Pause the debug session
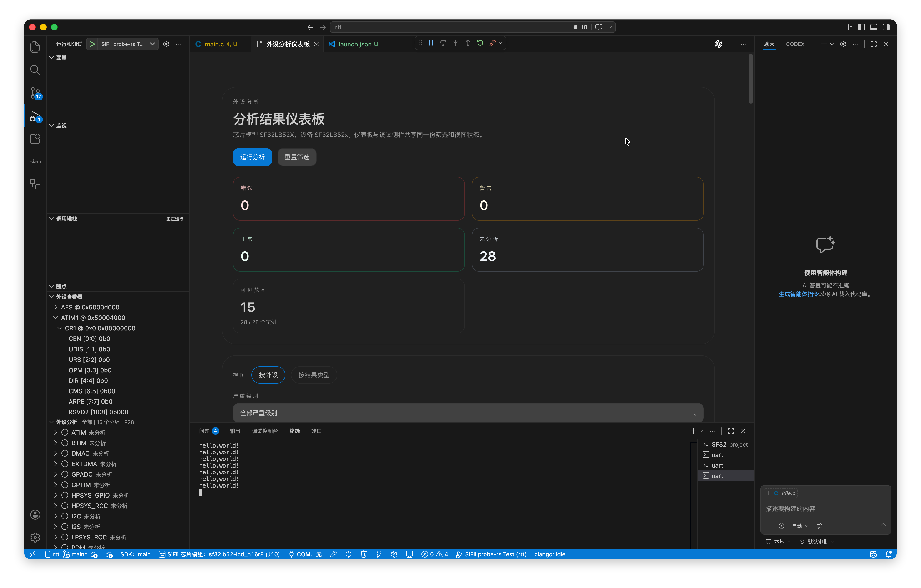 [x=431, y=43]
